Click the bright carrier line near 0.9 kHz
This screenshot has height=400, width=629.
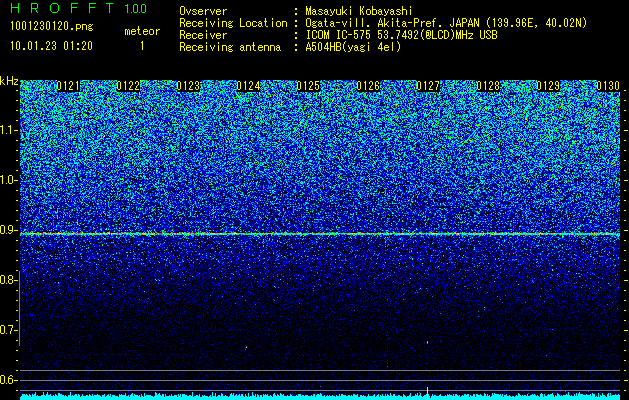[320, 234]
